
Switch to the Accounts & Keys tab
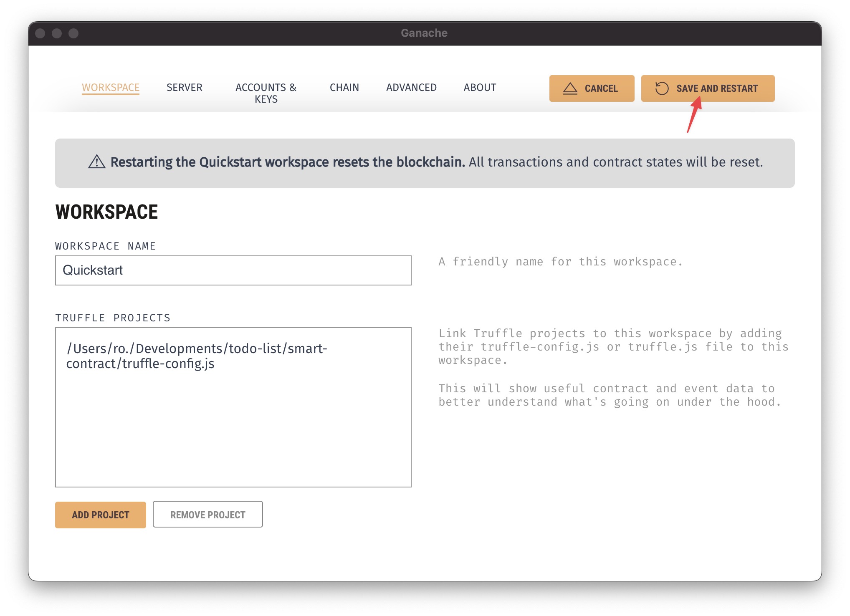tap(266, 93)
